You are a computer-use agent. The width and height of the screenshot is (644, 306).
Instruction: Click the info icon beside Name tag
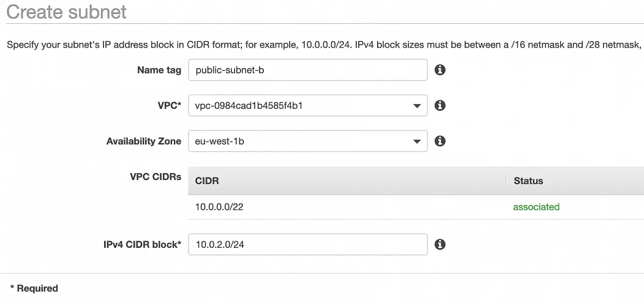click(440, 70)
